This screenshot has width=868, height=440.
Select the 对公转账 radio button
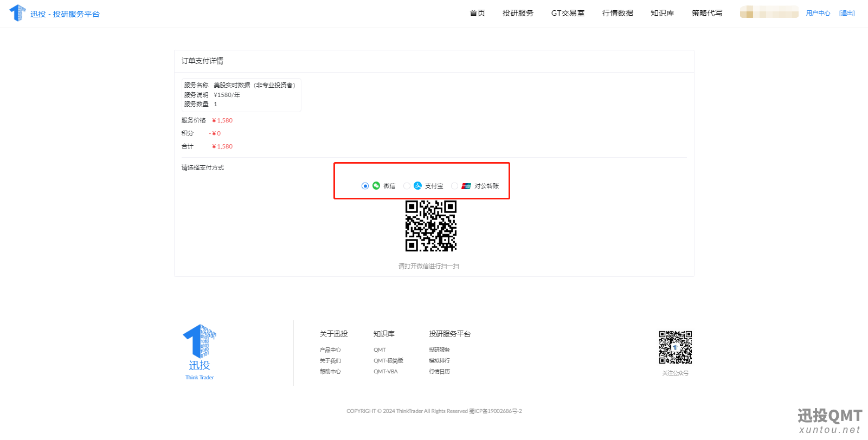454,186
